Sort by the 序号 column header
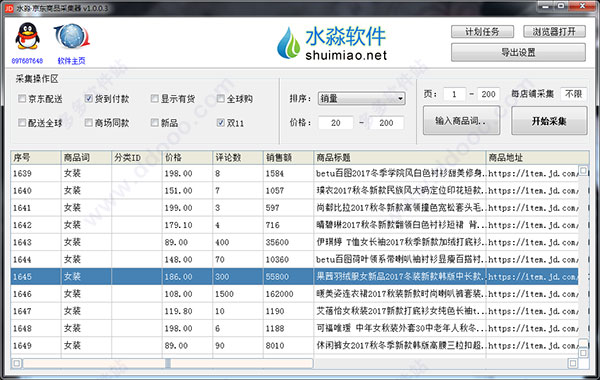 click(x=36, y=158)
